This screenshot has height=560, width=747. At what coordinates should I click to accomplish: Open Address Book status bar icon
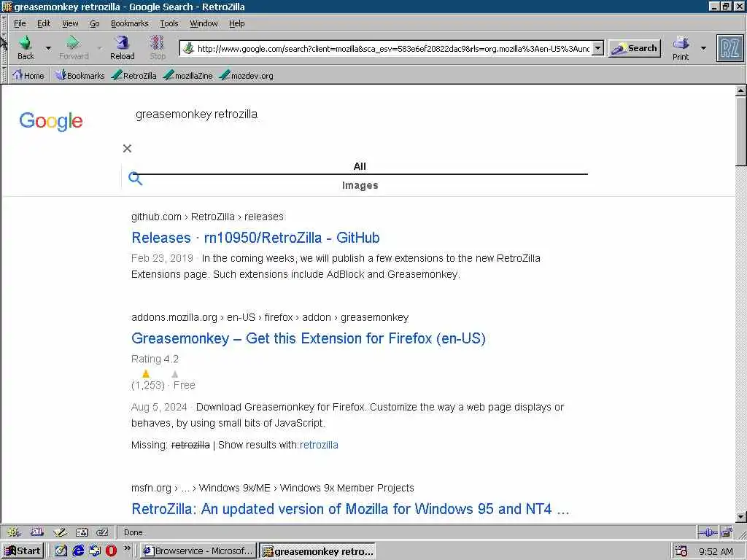[82, 532]
